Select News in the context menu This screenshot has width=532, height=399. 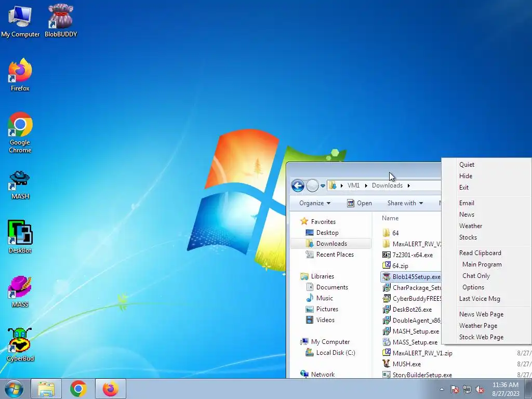pos(467,215)
